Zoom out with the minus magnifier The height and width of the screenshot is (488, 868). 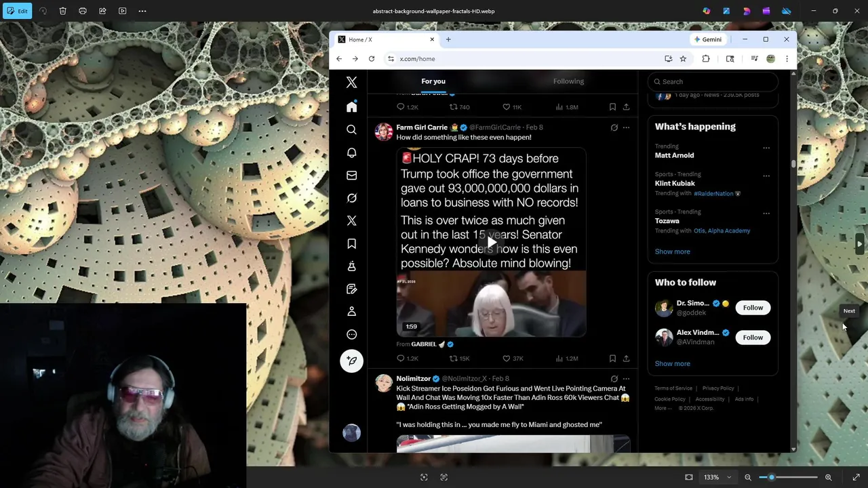click(748, 477)
